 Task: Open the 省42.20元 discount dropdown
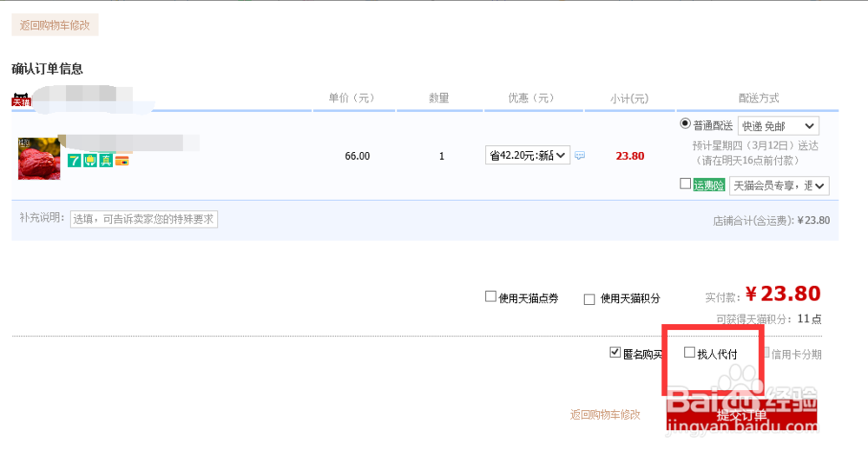tap(528, 156)
